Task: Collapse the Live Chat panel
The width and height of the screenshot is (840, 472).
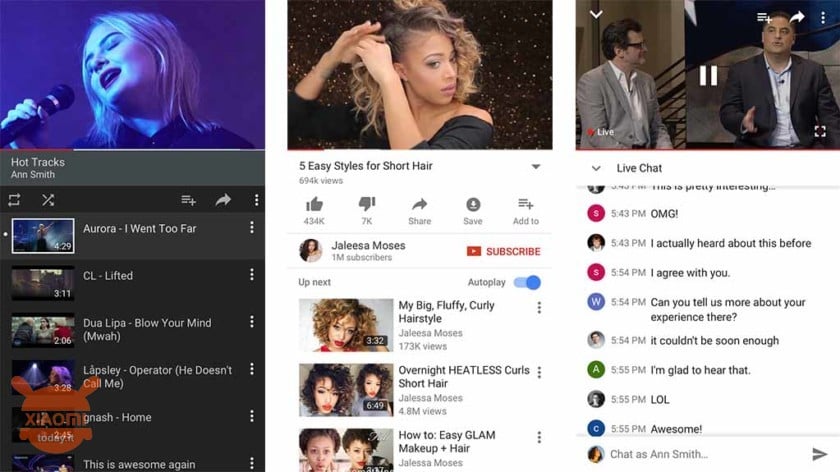Action: click(596, 168)
